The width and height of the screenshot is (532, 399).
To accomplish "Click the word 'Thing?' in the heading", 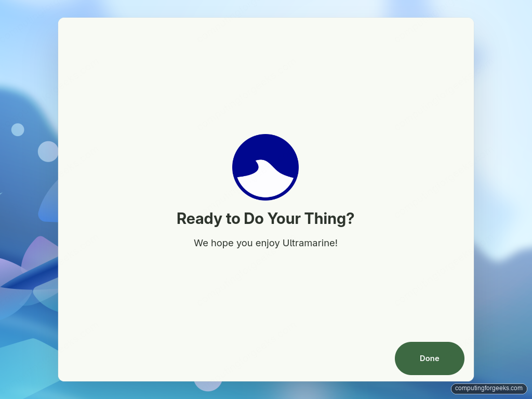I will point(329,219).
